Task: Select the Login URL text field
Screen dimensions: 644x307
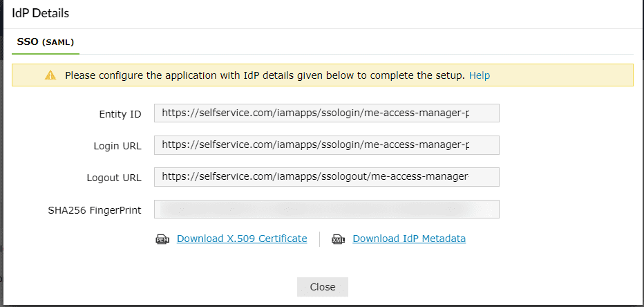Action: (326, 145)
